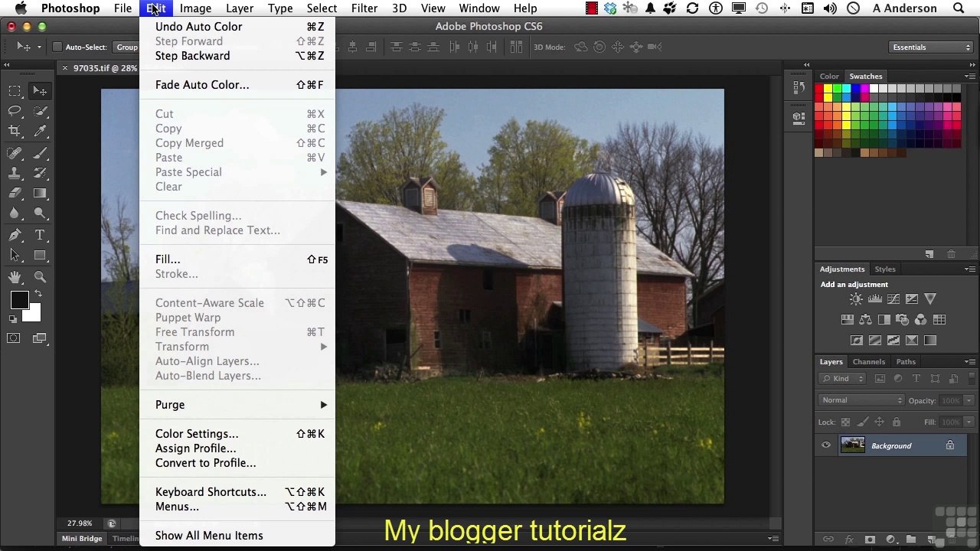Open the macOS Spotlight search
Image resolution: width=980 pixels, height=551 pixels.
pos(959,8)
